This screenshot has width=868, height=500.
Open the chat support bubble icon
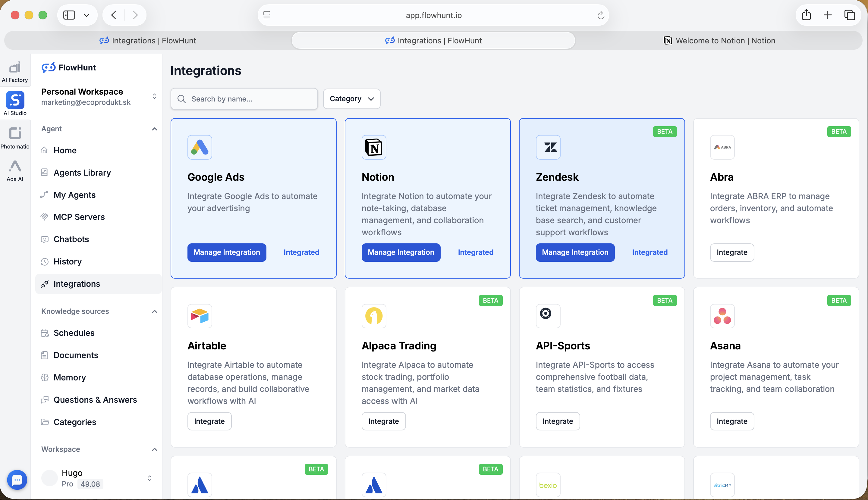coord(17,480)
